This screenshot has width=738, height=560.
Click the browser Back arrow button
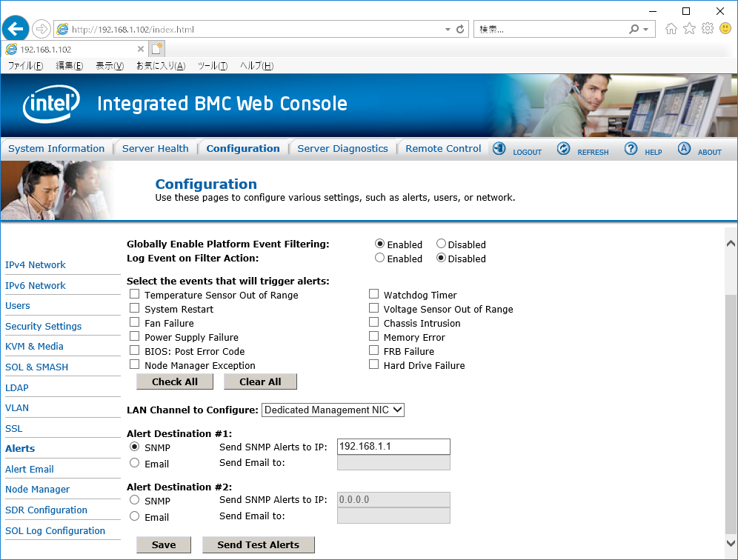point(16,29)
